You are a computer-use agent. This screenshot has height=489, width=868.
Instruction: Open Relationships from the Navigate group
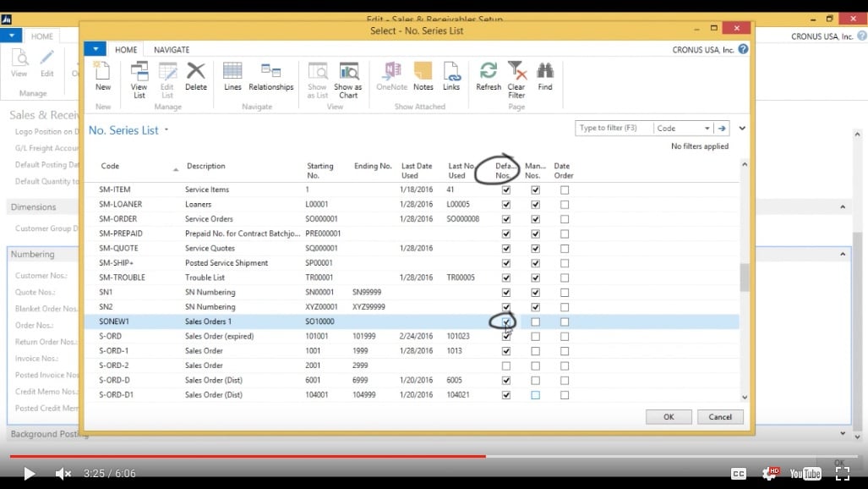click(x=270, y=76)
